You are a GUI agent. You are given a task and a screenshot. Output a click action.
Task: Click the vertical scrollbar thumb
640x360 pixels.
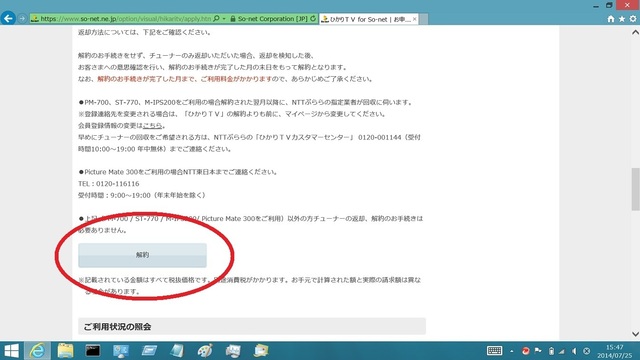point(635,189)
